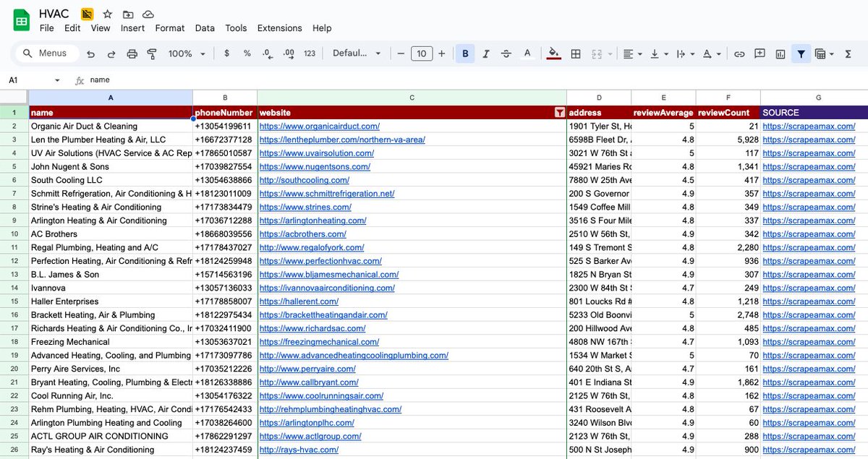Open the Tools menu
The width and height of the screenshot is (868, 459).
point(236,28)
